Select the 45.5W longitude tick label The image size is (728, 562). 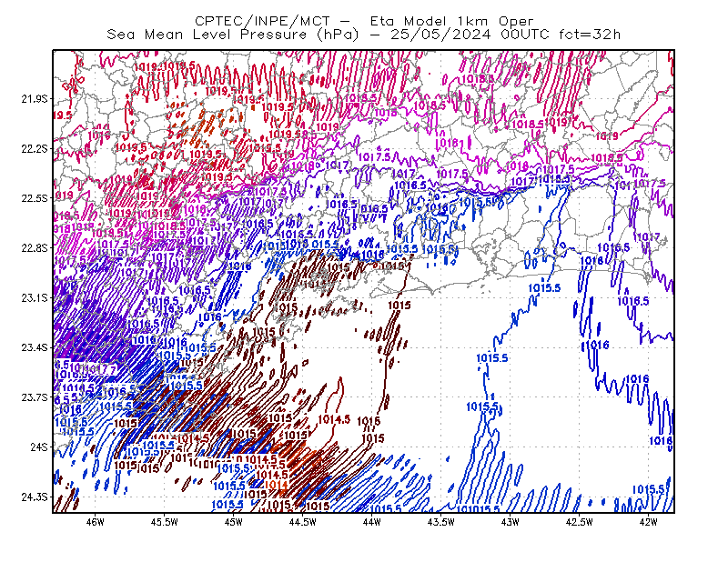pos(165,522)
